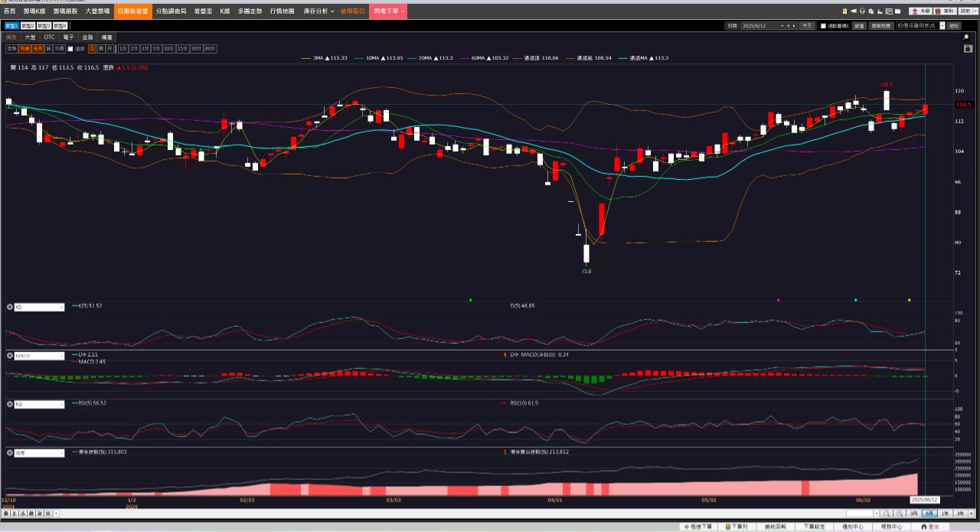This screenshot has width=980, height=532.
Task: Click the headset customer service icon
Action: (x=862, y=11)
